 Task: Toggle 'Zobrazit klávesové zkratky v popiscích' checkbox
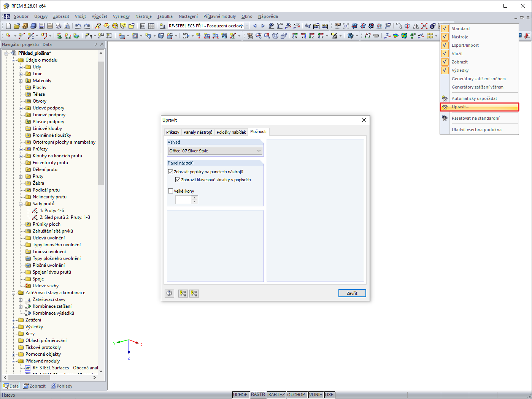(x=178, y=180)
